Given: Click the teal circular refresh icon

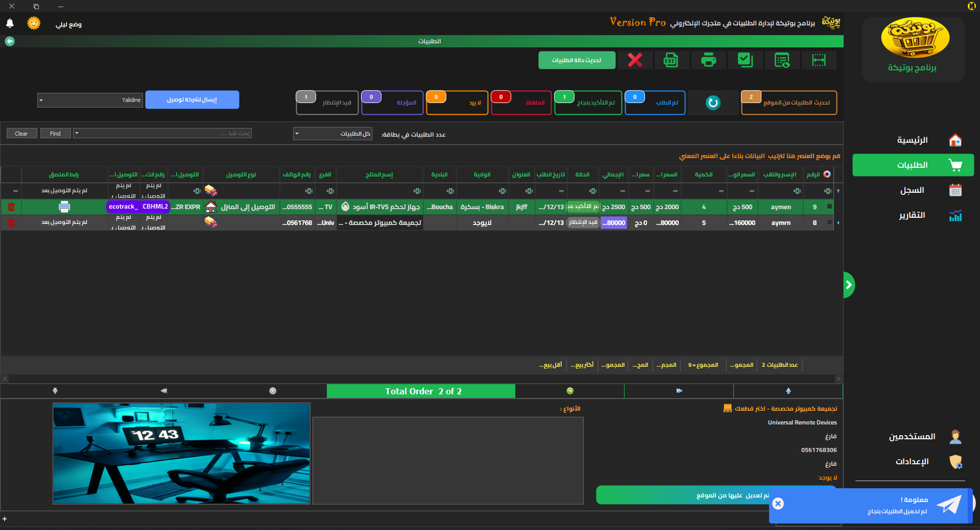Looking at the screenshot, I should tap(713, 103).
